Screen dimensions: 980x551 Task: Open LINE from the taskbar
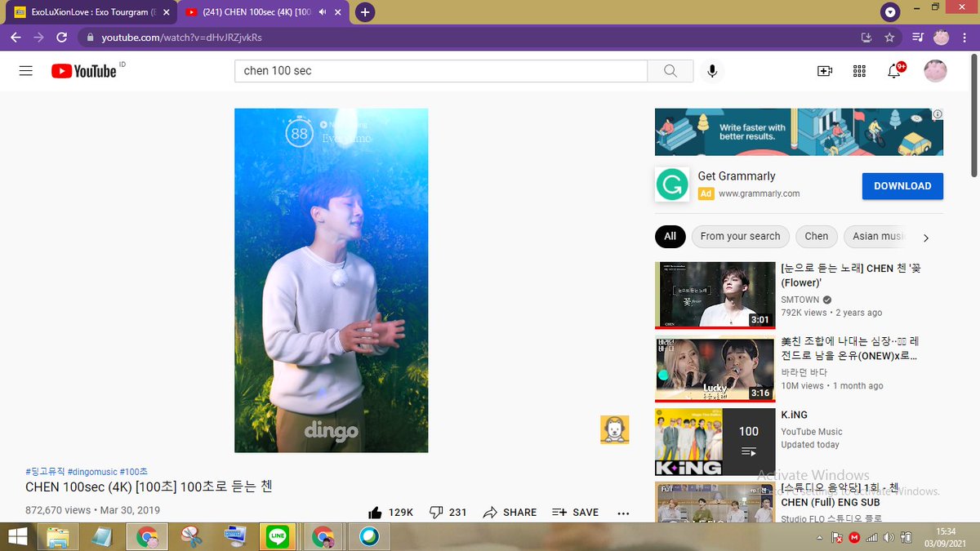pos(278,536)
